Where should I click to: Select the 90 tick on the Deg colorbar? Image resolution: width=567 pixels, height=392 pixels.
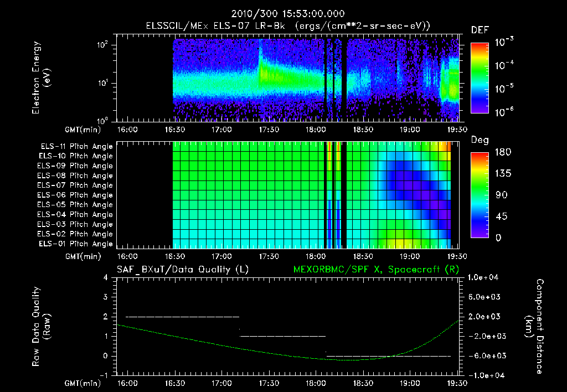501,195
